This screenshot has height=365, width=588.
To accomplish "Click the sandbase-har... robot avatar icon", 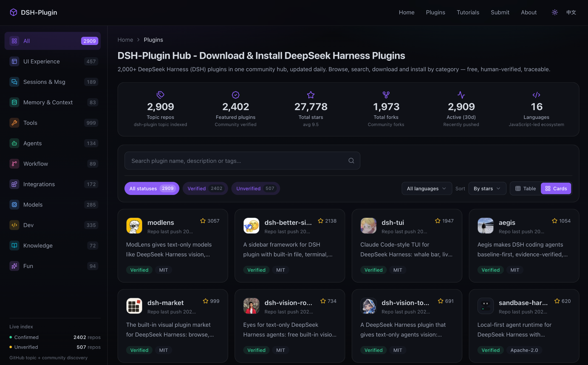I will pos(485,306).
